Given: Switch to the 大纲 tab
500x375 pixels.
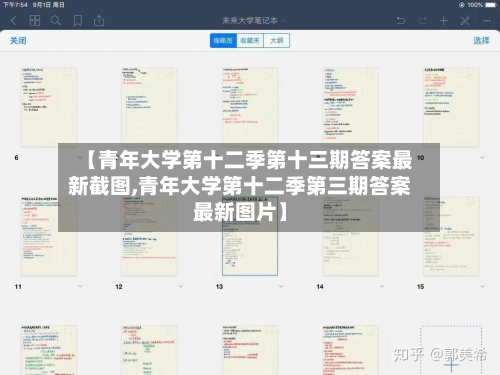Looking at the screenshot, I should click(277, 41).
